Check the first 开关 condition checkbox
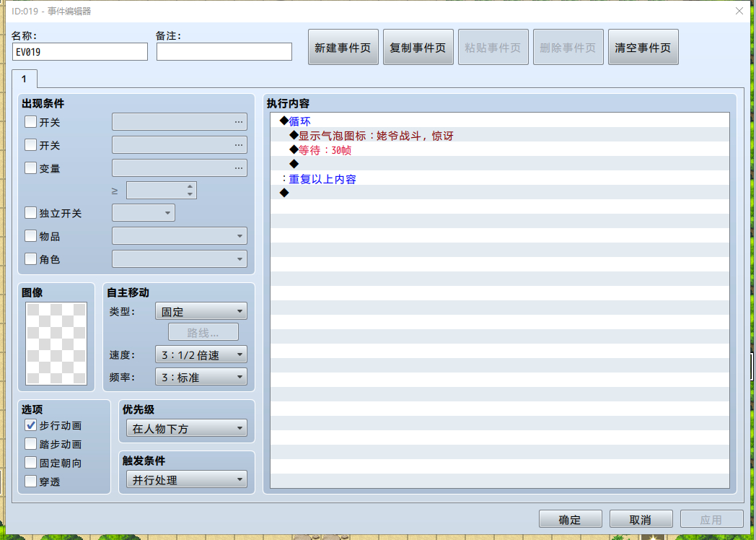Image resolution: width=756 pixels, height=540 pixels. [30, 121]
